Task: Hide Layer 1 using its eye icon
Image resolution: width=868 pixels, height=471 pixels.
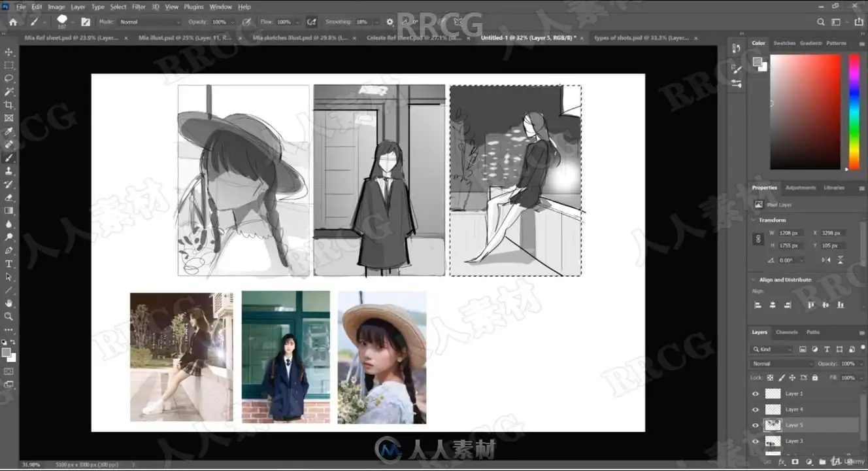Action: click(756, 394)
